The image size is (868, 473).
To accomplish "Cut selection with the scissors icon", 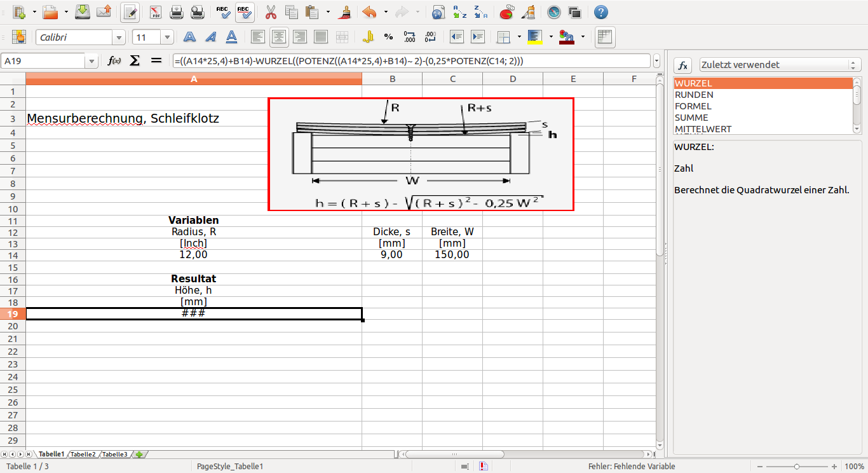I will [271, 11].
